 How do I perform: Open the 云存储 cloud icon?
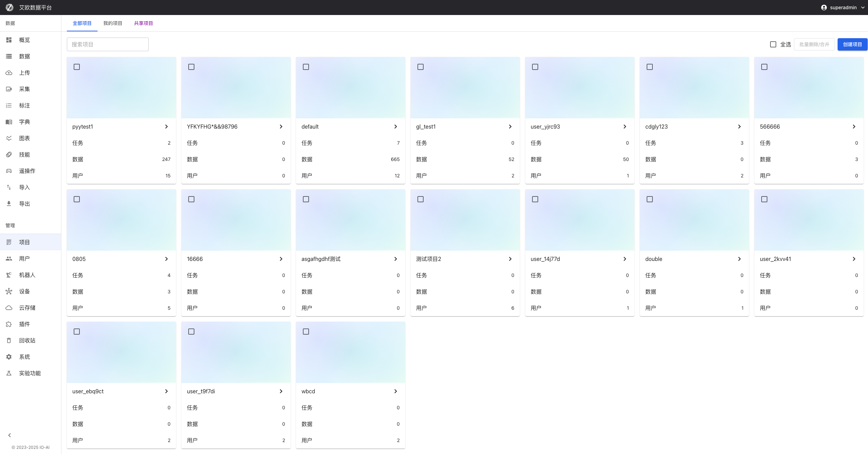coord(9,308)
